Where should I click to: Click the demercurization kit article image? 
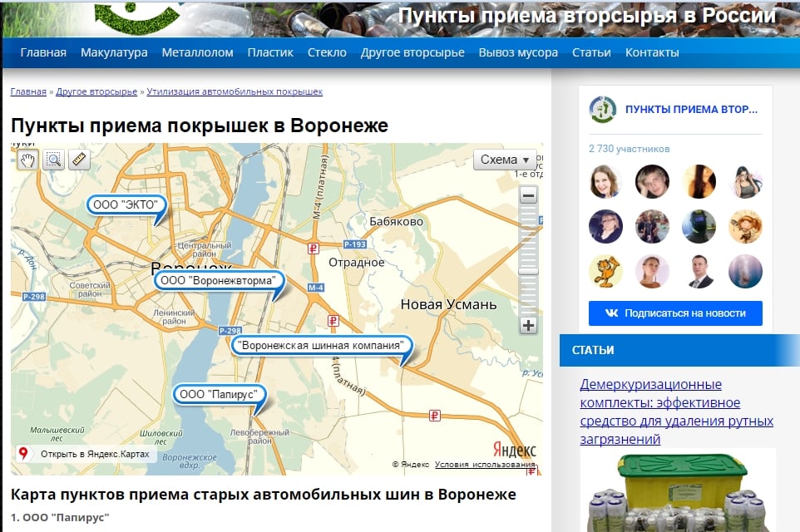click(x=678, y=490)
